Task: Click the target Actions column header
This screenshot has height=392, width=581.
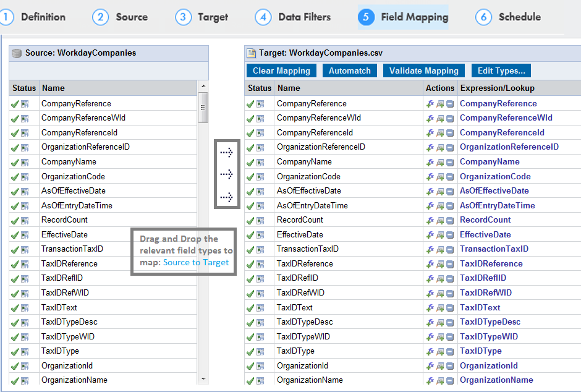Action: pyautogui.click(x=440, y=88)
